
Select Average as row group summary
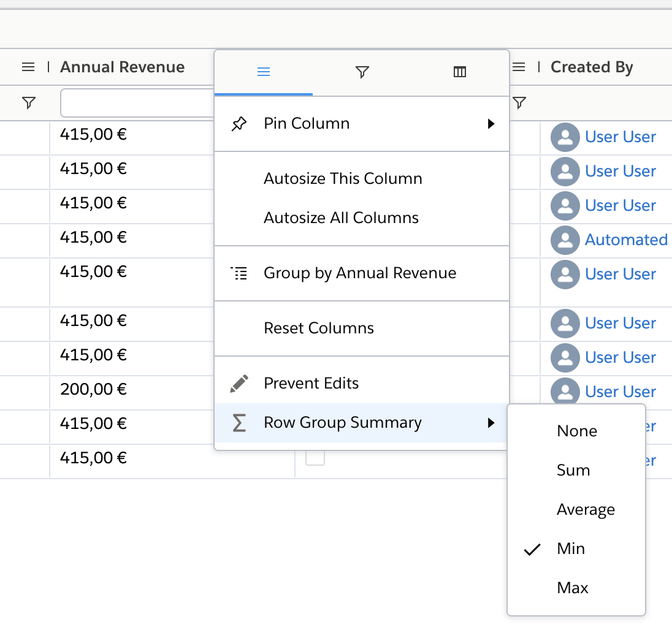[x=586, y=509]
